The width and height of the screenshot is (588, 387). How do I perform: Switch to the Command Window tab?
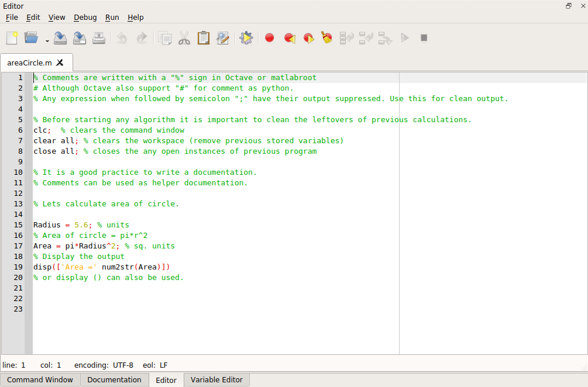pos(40,379)
